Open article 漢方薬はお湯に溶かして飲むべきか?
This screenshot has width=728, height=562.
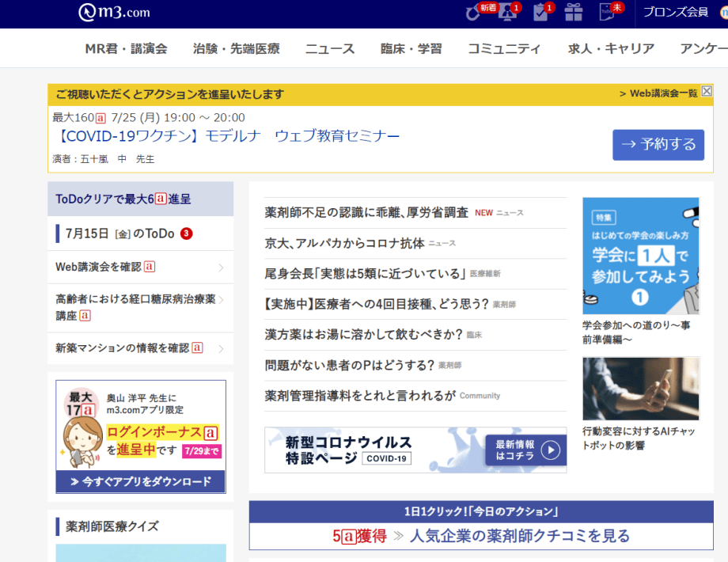[x=363, y=334]
